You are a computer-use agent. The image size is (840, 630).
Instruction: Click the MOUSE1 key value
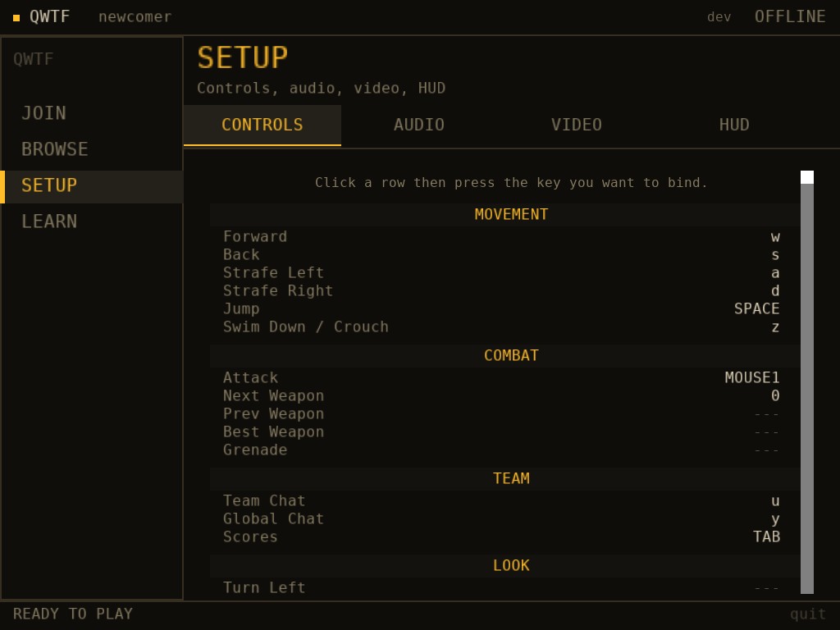(752, 377)
